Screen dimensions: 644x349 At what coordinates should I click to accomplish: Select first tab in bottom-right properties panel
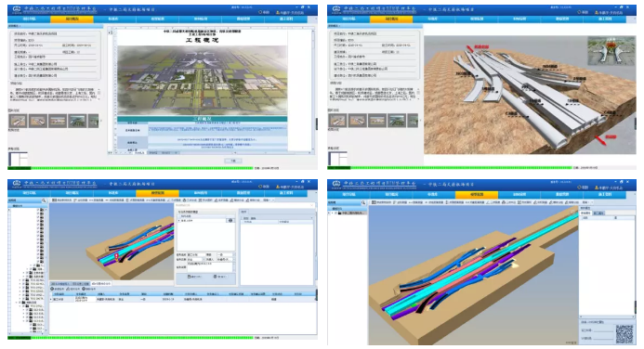[585, 213]
